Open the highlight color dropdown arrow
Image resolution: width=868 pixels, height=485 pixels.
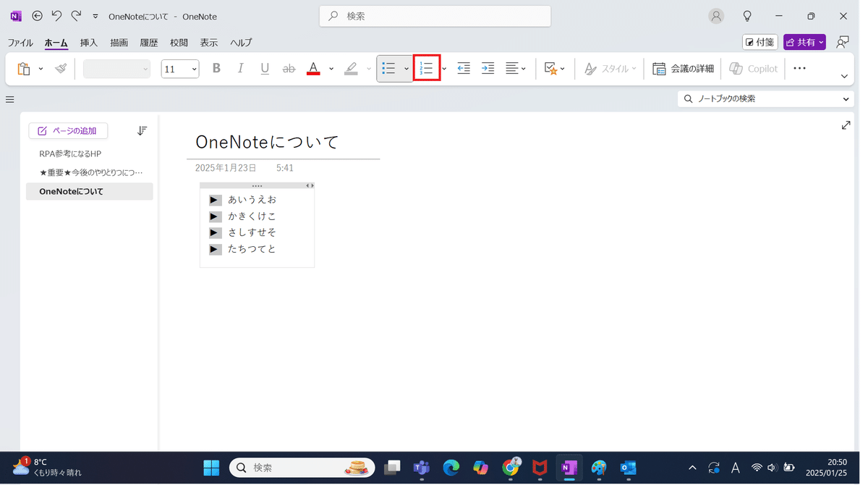(x=369, y=69)
